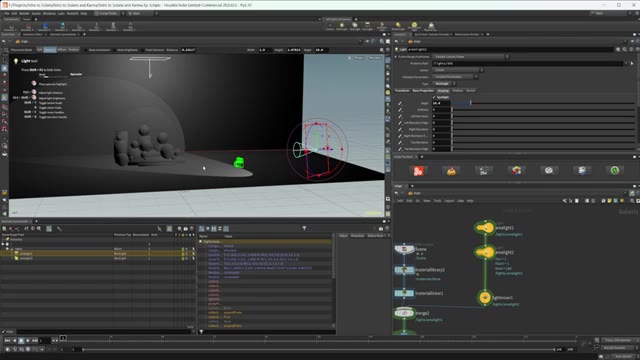Open the Transform parameter tab
Viewport: 640px width, 360px height.
click(402, 91)
